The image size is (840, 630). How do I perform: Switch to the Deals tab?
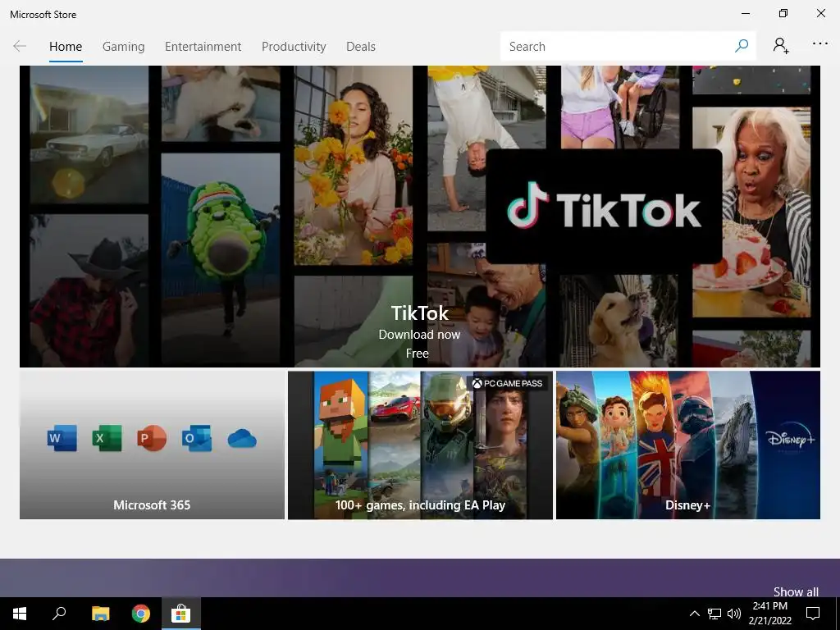point(361,47)
